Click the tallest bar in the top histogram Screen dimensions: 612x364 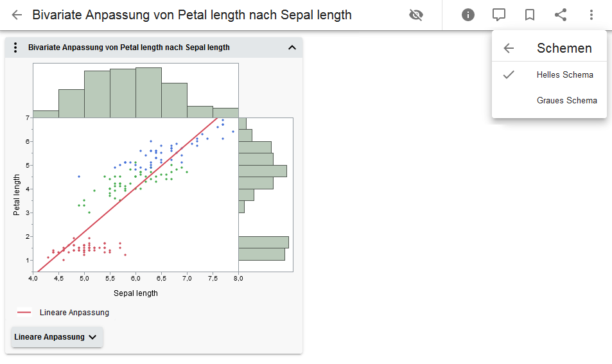148,92
